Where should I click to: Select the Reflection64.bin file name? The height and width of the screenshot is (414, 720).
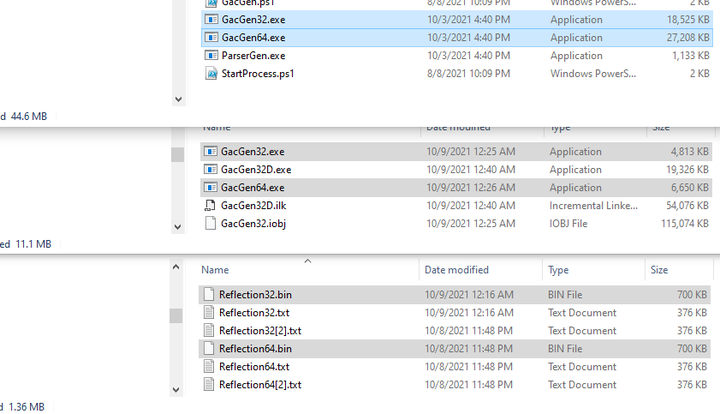[x=255, y=349]
